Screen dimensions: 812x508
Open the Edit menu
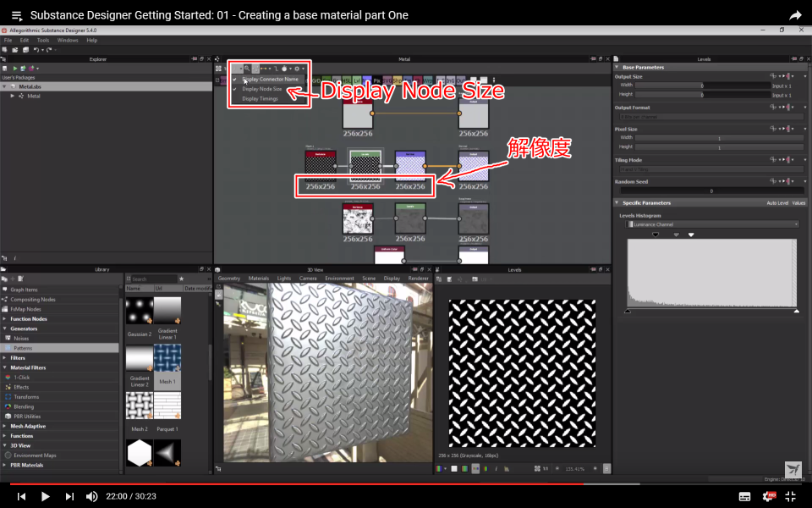tap(25, 40)
